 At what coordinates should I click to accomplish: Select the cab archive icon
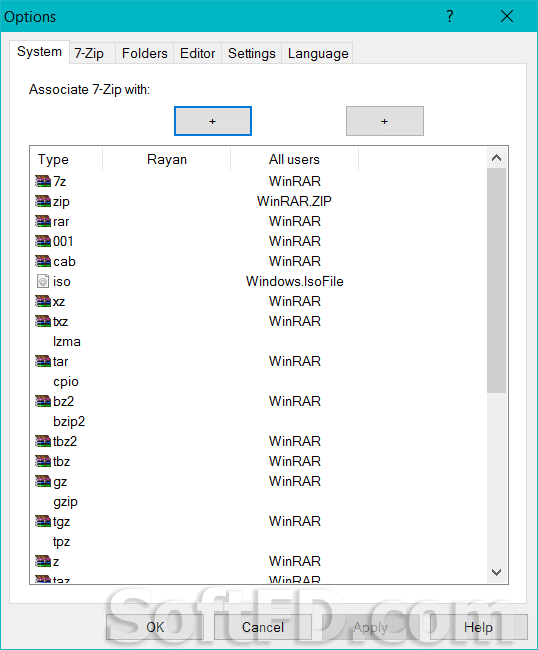43,261
